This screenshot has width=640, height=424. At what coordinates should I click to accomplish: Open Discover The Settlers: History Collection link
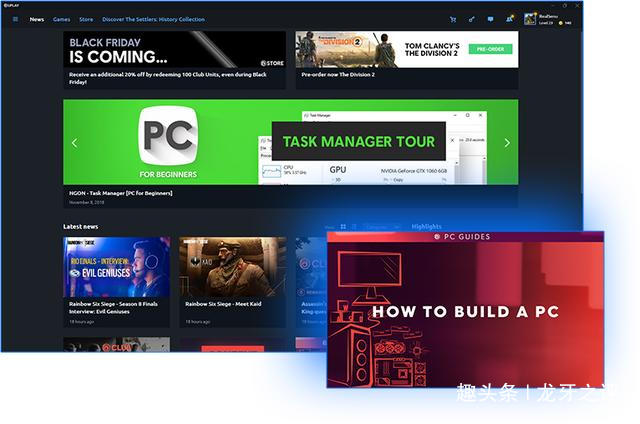[x=153, y=19]
